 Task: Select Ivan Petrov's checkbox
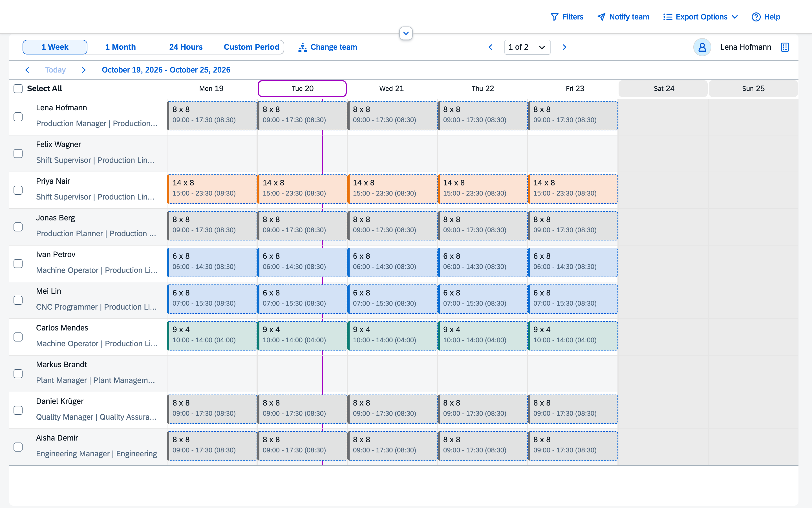coord(18,263)
